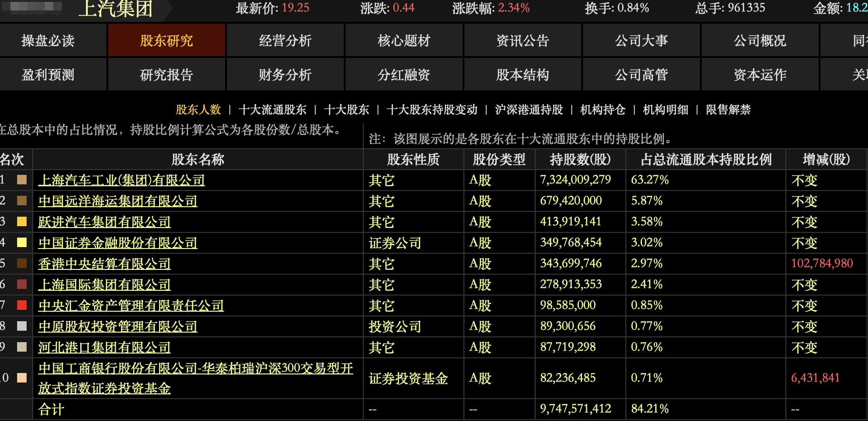Click swatch for 河北港口集团 row
Image resolution: width=868 pixels, height=421 pixels.
22,347
